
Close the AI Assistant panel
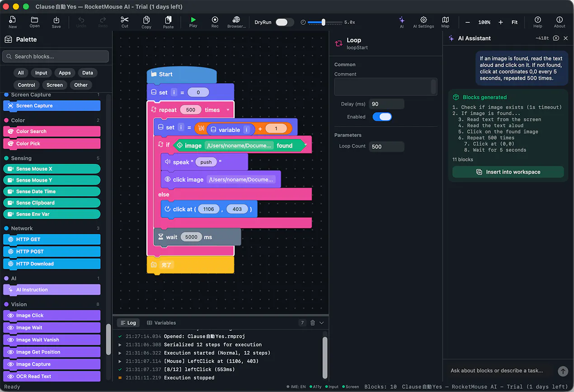(x=565, y=38)
